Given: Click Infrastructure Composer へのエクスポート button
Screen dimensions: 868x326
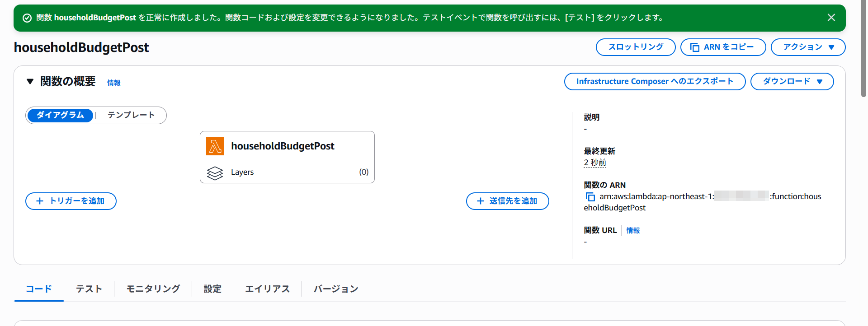Looking at the screenshot, I should click(654, 81).
